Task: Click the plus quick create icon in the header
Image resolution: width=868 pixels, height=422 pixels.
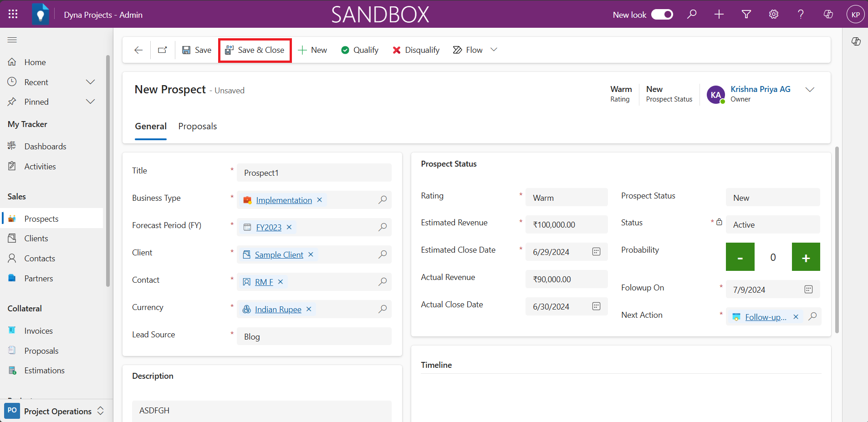Action: pyautogui.click(x=719, y=14)
